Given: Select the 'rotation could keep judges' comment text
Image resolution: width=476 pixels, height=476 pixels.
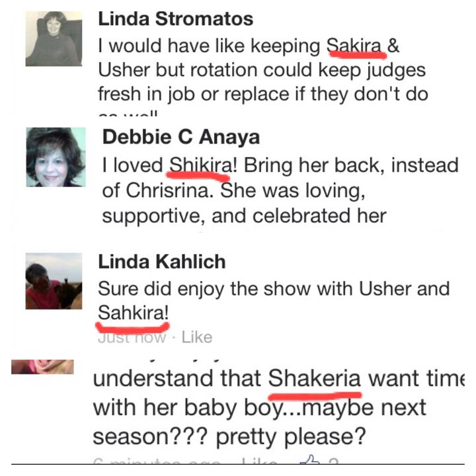Looking at the screenshot, I should click(x=263, y=70).
